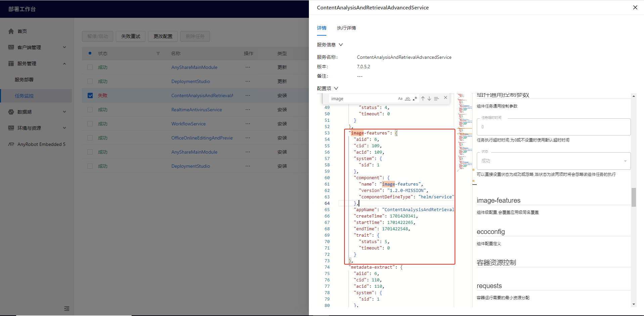The width and height of the screenshot is (644, 316).
Task: Check the RealtimeAntivirusService row checkbox
Action: pos(90,110)
